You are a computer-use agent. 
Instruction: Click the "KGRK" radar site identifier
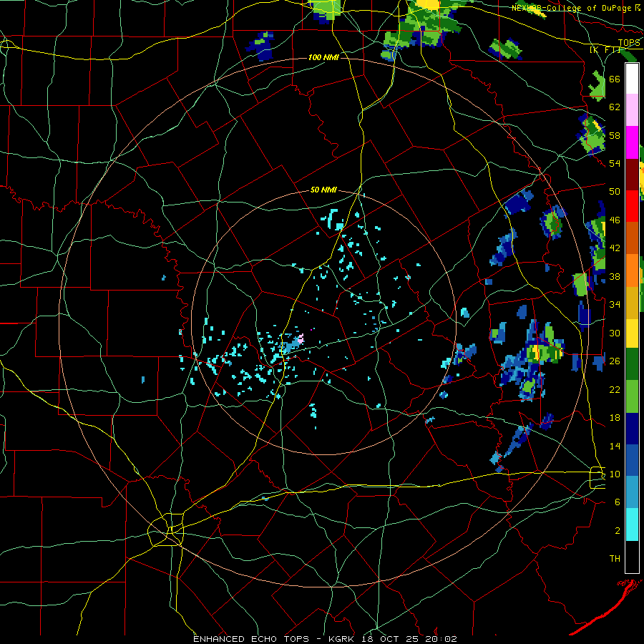click(342, 639)
